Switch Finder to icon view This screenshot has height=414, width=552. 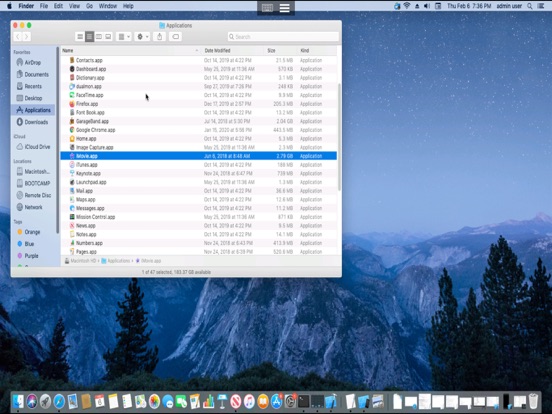coord(80,37)
